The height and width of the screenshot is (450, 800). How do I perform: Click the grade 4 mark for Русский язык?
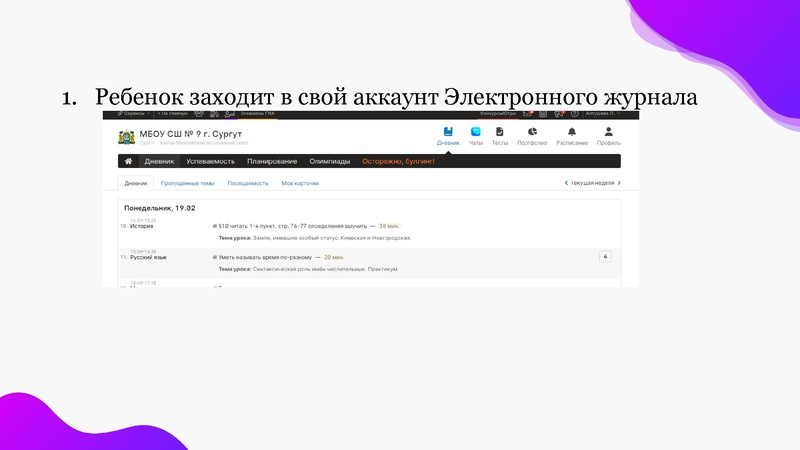604,257
